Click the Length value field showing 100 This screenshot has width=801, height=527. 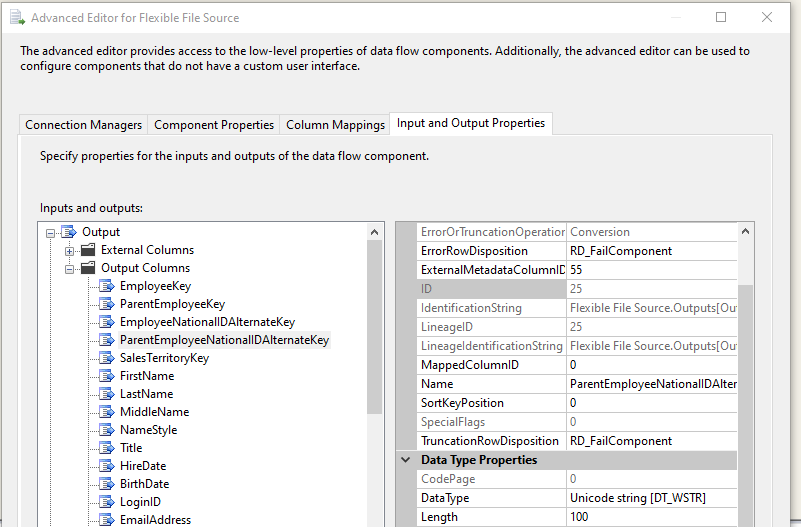coord(651,517)
